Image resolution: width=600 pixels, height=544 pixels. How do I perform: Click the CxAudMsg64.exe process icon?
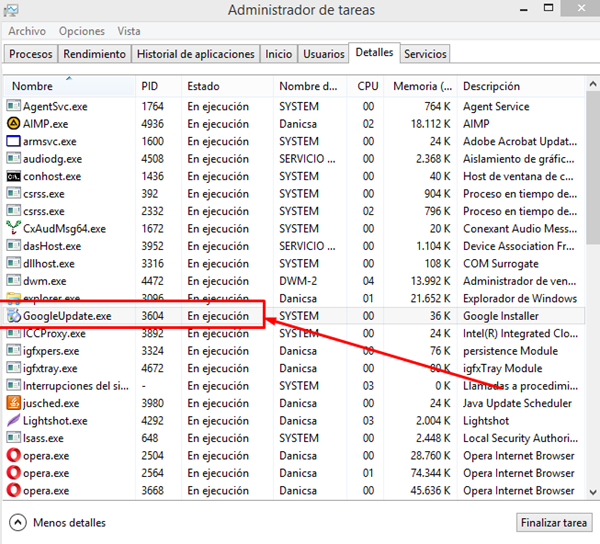(14, 229)
